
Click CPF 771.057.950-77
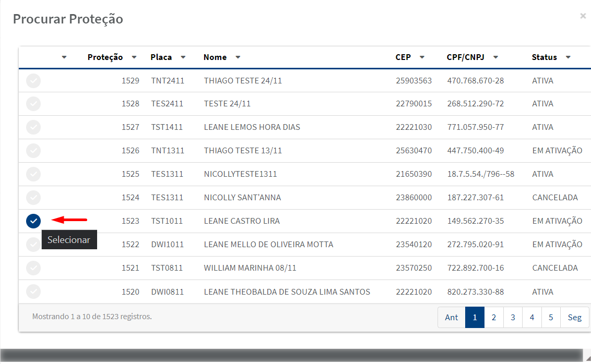(x=475, y=127)
